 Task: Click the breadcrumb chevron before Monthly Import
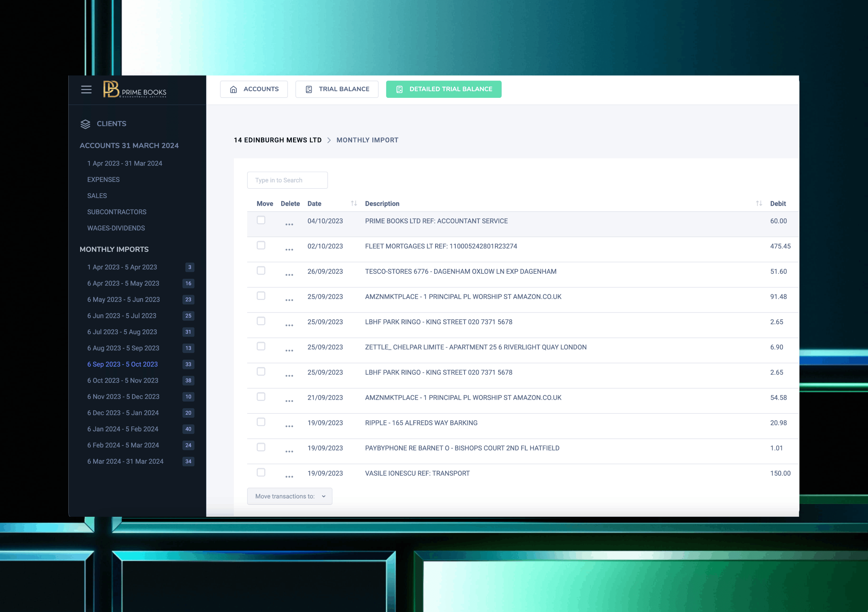(329, 140)
